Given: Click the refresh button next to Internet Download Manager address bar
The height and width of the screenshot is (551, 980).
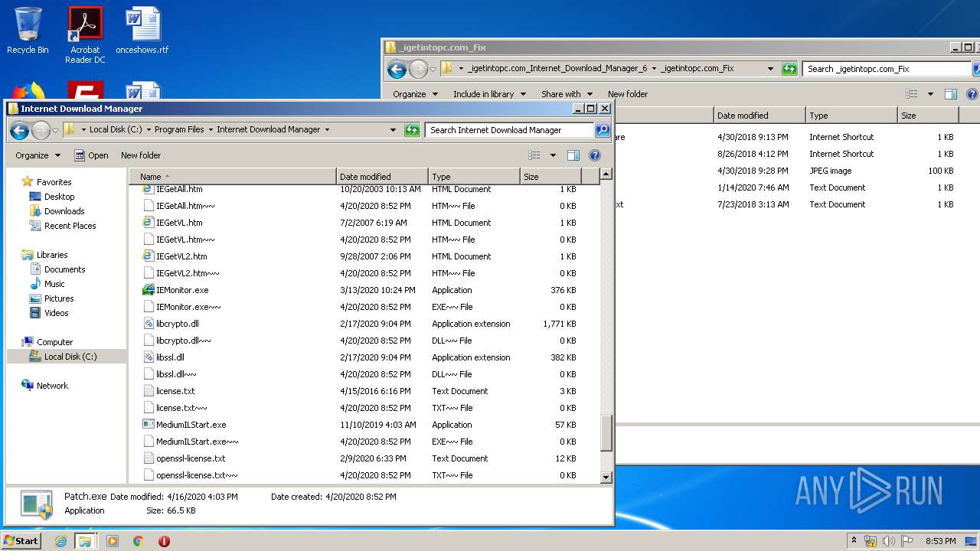Looking at the screenshot, I should pyautogui.click(x=412, y=130).
